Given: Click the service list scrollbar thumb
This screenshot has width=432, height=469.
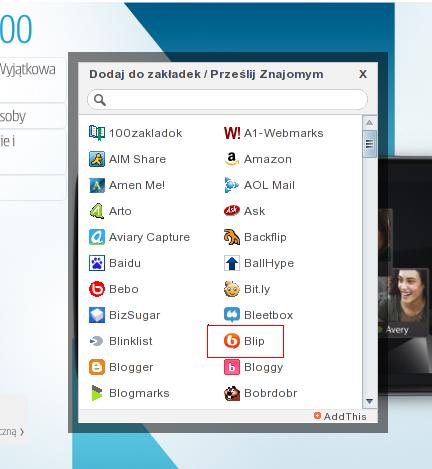Looking at the screenshot, I should (369, 144).
